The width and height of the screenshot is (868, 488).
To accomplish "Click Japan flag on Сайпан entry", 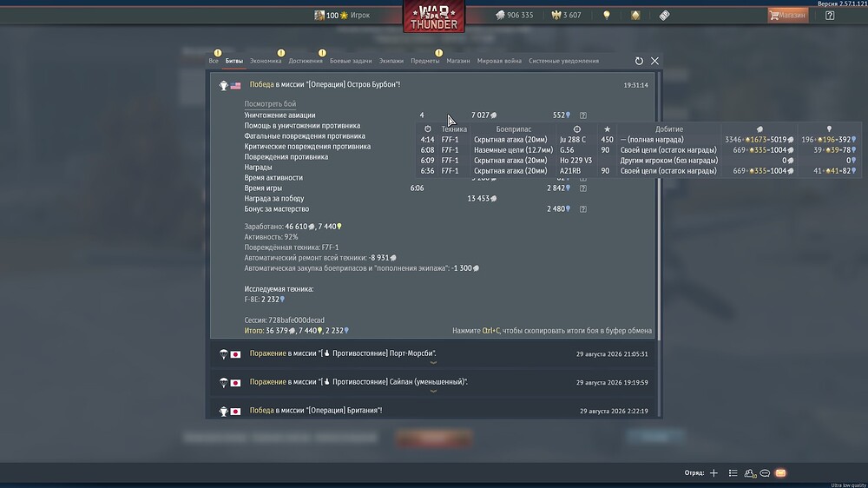I will (x=236, y=383).
